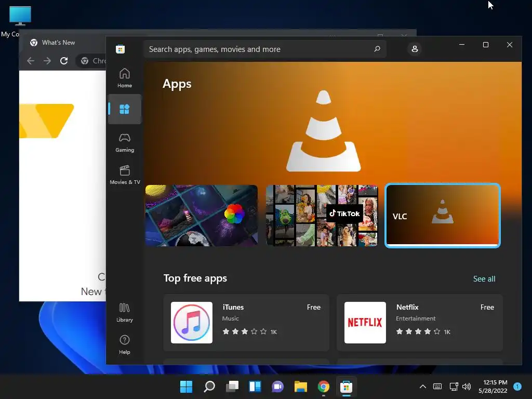Click Chrome's back arrow button
The image size is (532, 399).
tap(31, 61)
